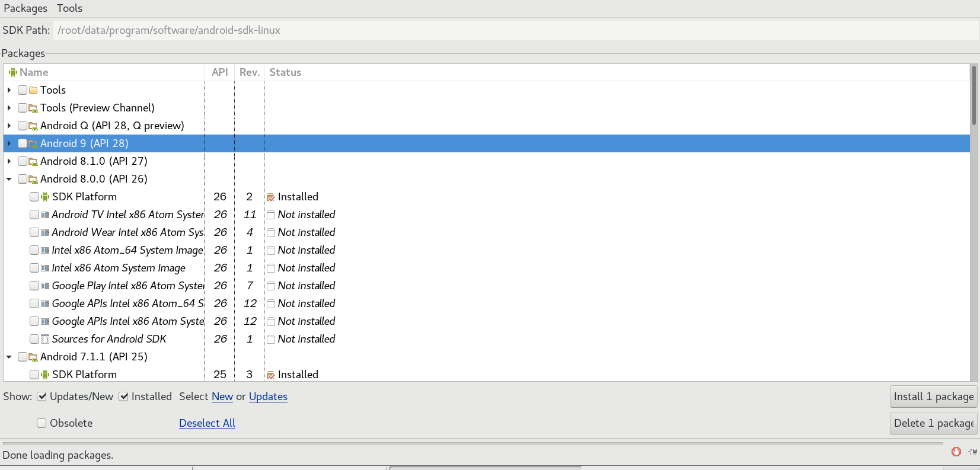Toggle the Updates/New checkbox
Image resolution: width=980 pixels, height=470 pixels.
tap(42, 397)
